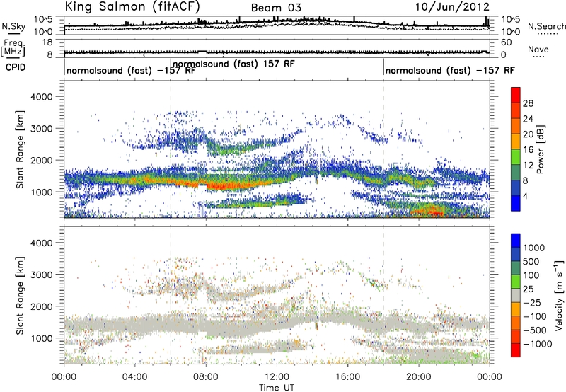
Task: Click the '04:00' time axis tick
Action: click(134, 377)
